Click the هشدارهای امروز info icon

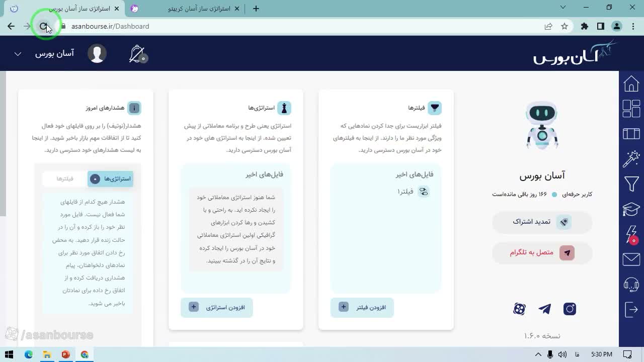click(134, 108)
